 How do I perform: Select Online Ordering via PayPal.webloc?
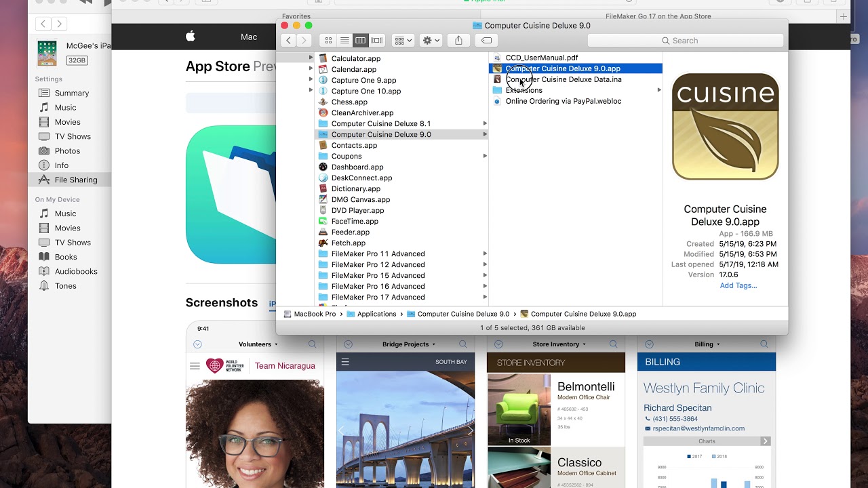[563, 101]
